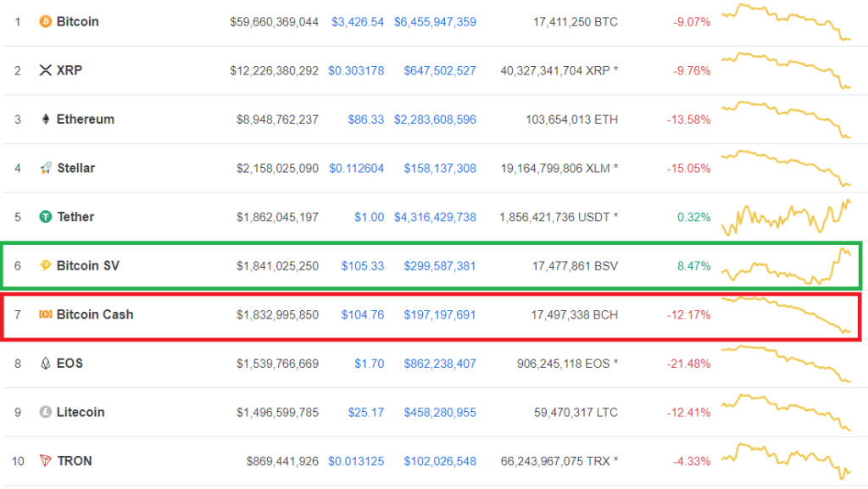The width and height of the screenshot is (868, 489).
Task: Select TRON market cap $869,441,926
Action: coord(282,461)
